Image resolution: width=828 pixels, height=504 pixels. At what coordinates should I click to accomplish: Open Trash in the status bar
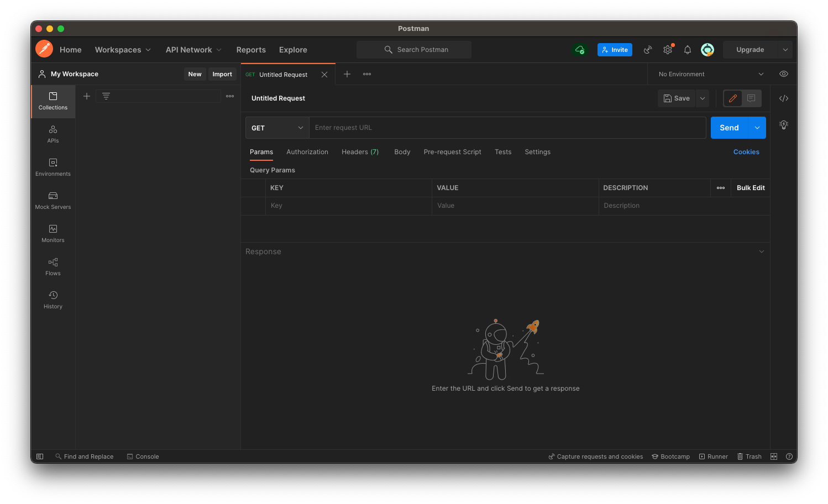coord(749,456)
